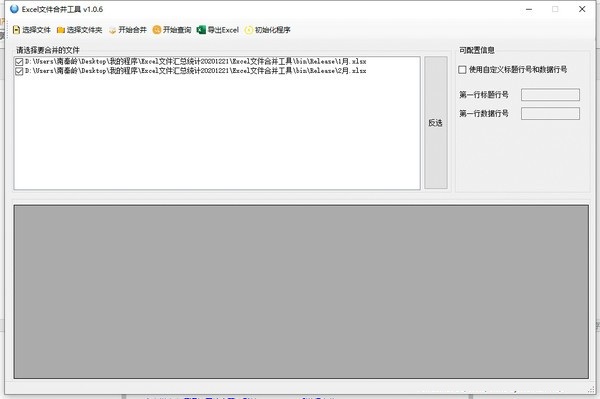Viewport: 600px width, 399px height.
Task: Click the 第一行数据行号 label
Action: pos(484,114)
